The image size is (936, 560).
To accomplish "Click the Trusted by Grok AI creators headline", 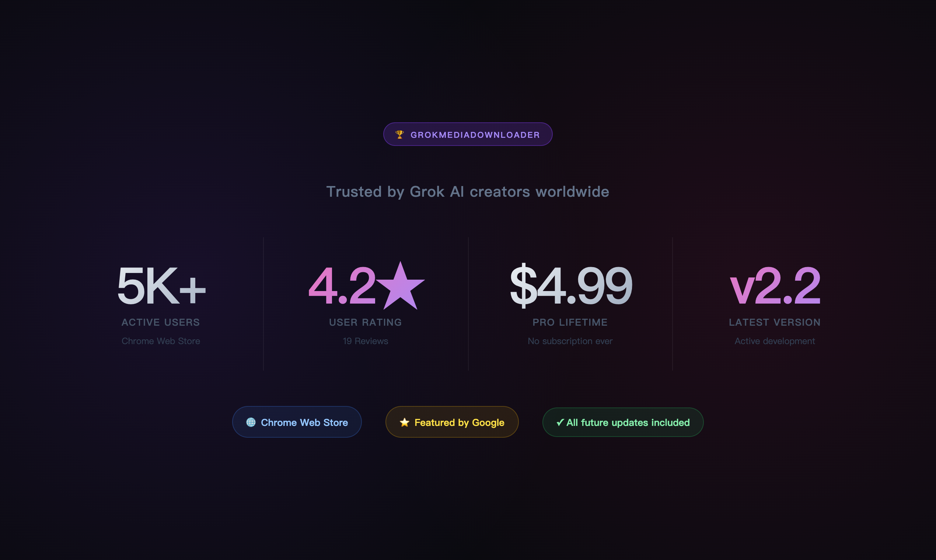I will 468,192.
